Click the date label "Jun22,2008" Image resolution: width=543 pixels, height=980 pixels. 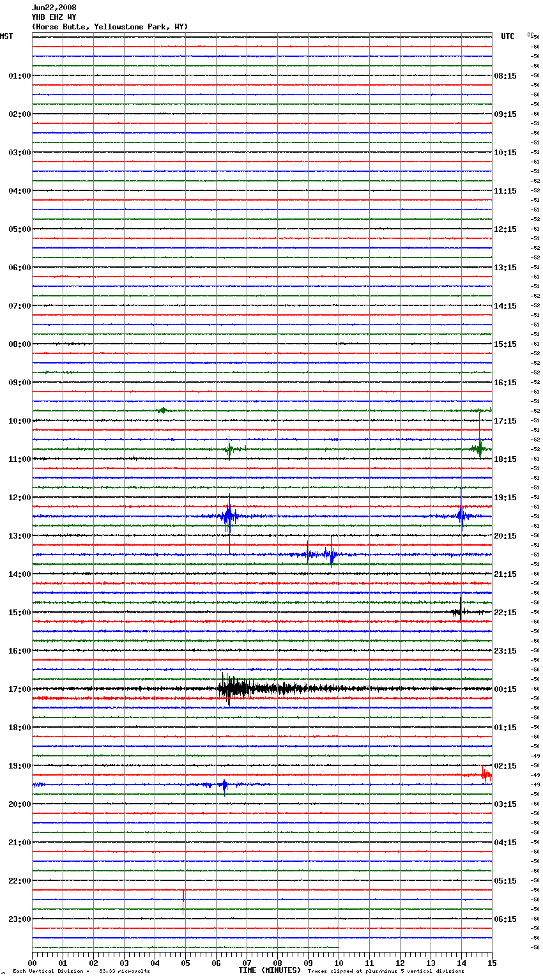[x=54, y=8]
